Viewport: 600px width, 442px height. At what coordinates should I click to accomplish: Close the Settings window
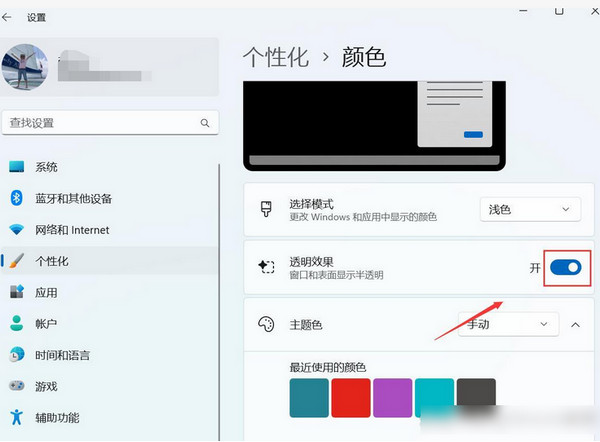pos(595,11)
